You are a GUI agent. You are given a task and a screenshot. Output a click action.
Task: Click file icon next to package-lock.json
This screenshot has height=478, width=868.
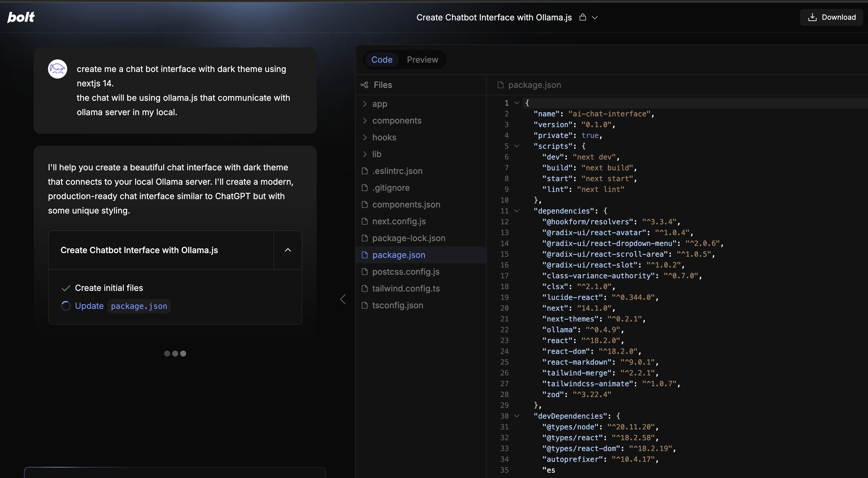click(364, 238)
